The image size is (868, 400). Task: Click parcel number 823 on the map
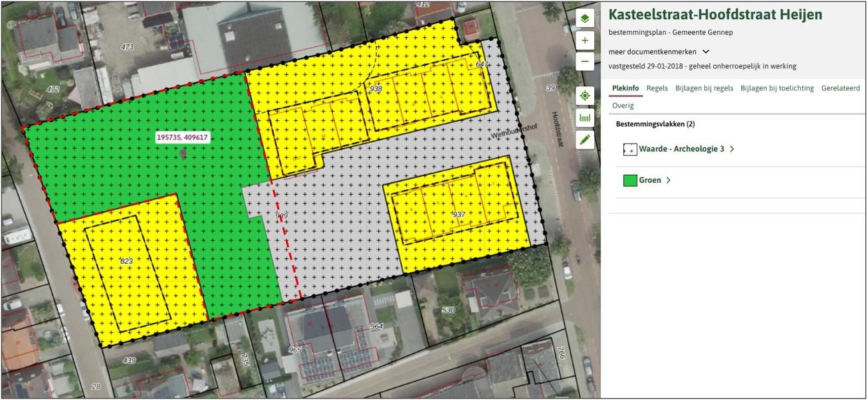click(x=126, y=261)
